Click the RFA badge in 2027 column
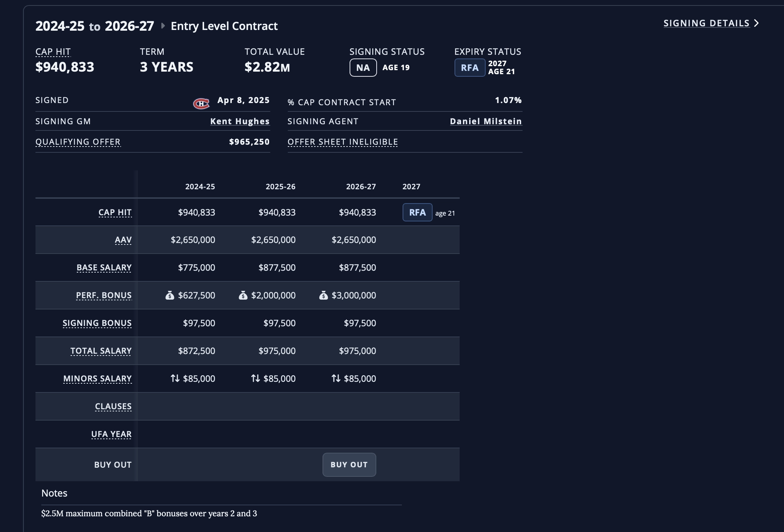 coord(418,212)
